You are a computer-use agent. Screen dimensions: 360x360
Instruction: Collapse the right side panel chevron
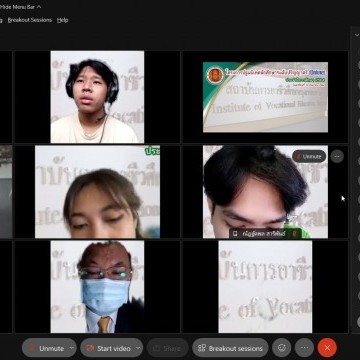pos(357,35)
